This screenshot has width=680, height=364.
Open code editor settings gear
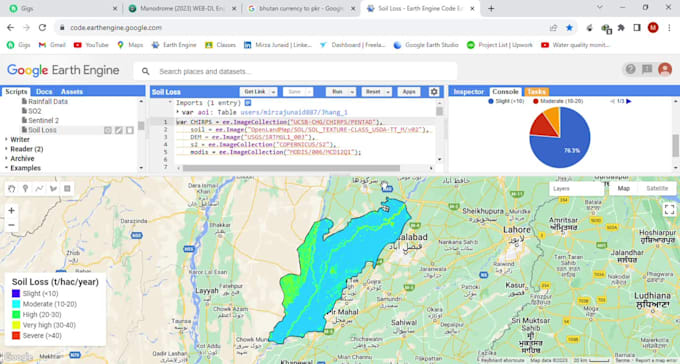tap(434, 92)
